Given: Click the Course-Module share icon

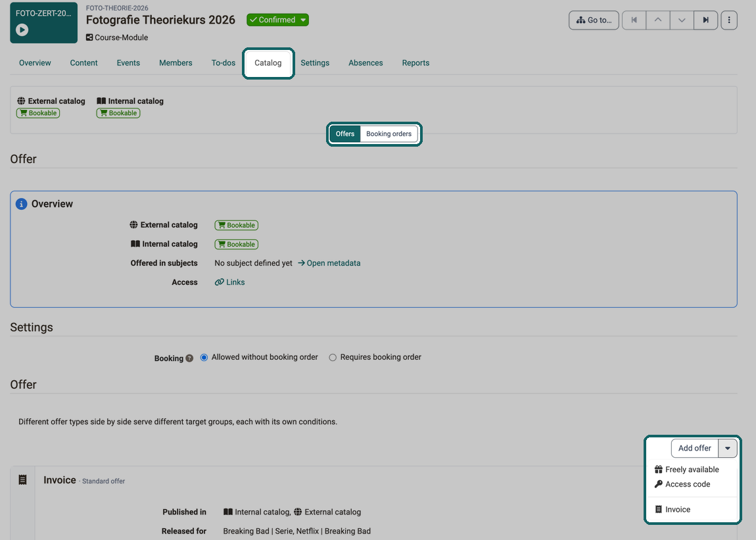Looking at the screenshot, I should point(89,37).
